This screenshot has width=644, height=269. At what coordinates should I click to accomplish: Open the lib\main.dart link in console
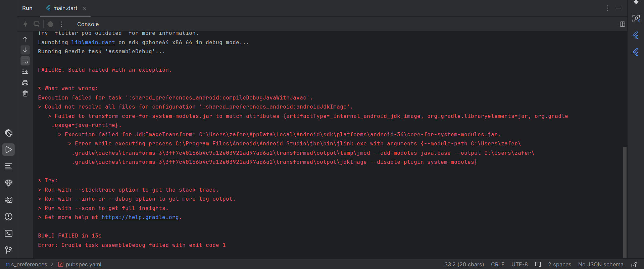click(x=93, y=43)
